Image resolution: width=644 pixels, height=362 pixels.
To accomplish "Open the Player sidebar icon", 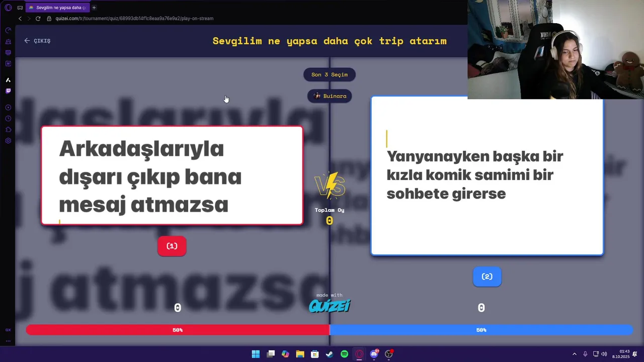I will click(x=8, y=108).
